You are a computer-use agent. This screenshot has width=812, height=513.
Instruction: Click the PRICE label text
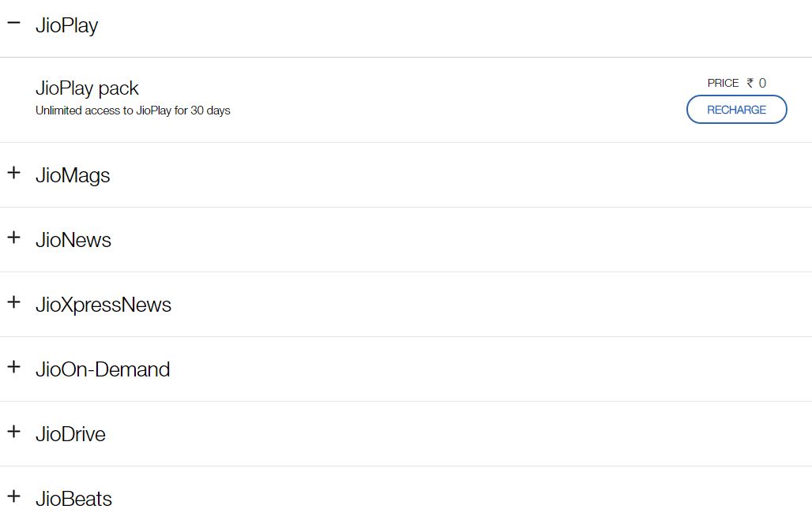tap(723, 83)
